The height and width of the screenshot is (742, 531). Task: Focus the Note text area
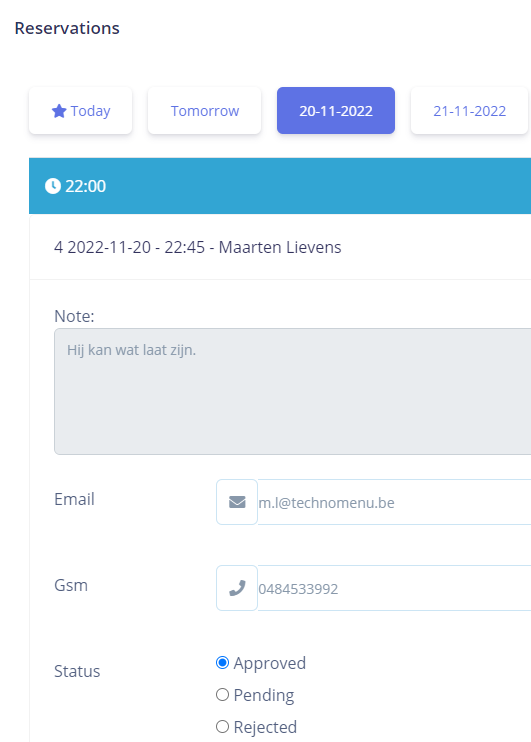(292, 391)
